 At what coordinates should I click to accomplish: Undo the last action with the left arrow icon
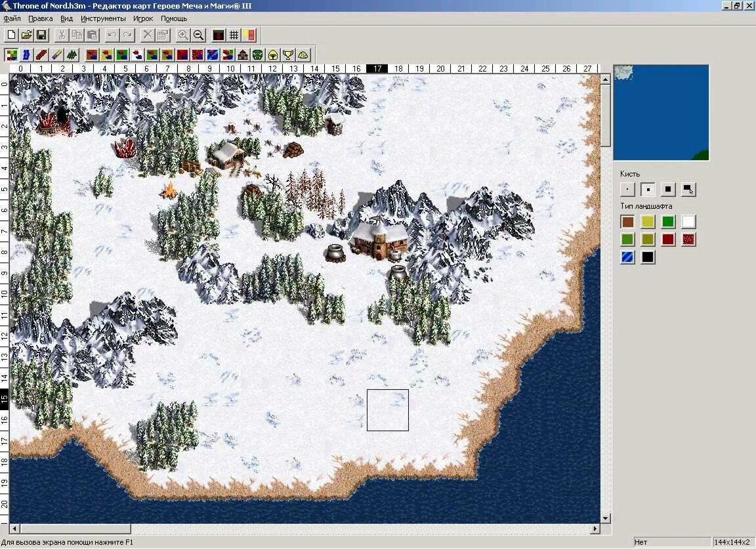tap(112, 35)
